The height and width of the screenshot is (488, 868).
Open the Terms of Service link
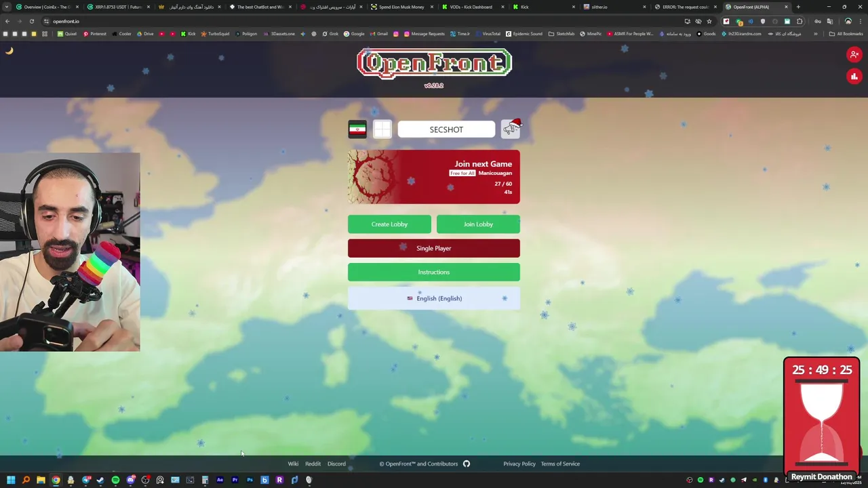pos(560,464)
